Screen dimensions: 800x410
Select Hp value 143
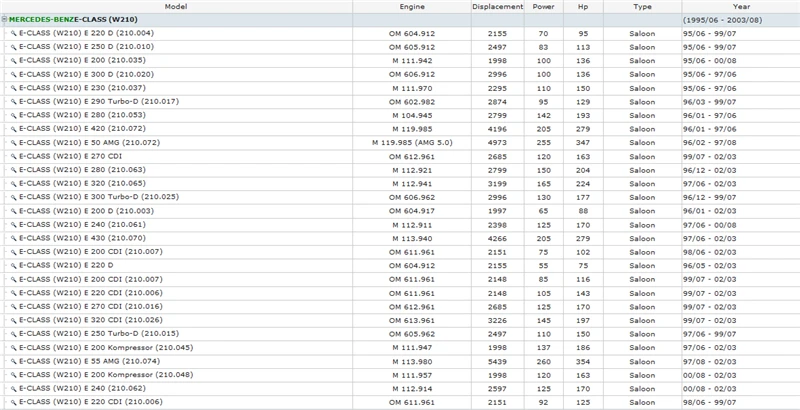point(583,293)
